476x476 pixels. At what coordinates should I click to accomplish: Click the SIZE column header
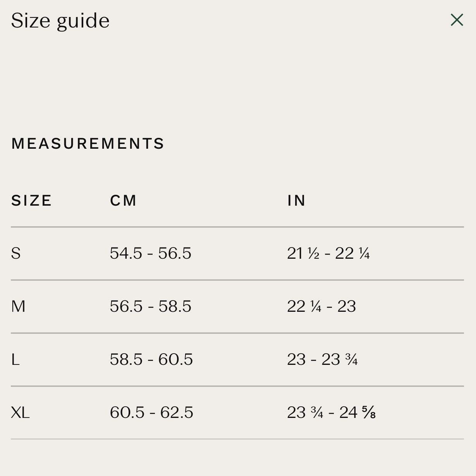pos(31,201)
